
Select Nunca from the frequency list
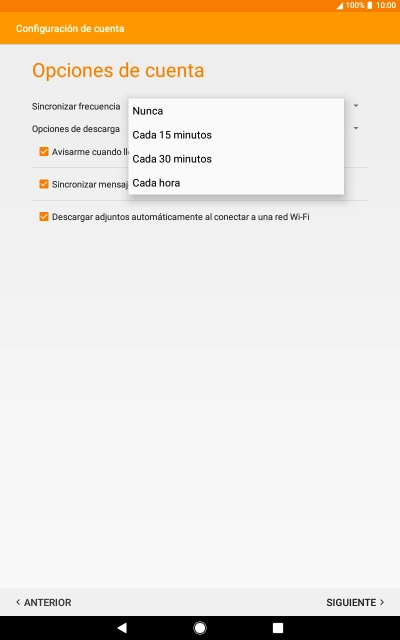(x=236, y=111)
